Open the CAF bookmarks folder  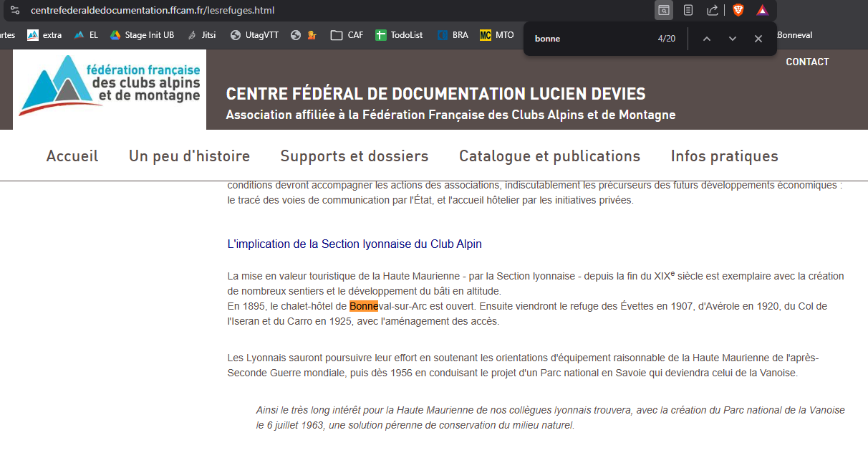pos(347,35)
